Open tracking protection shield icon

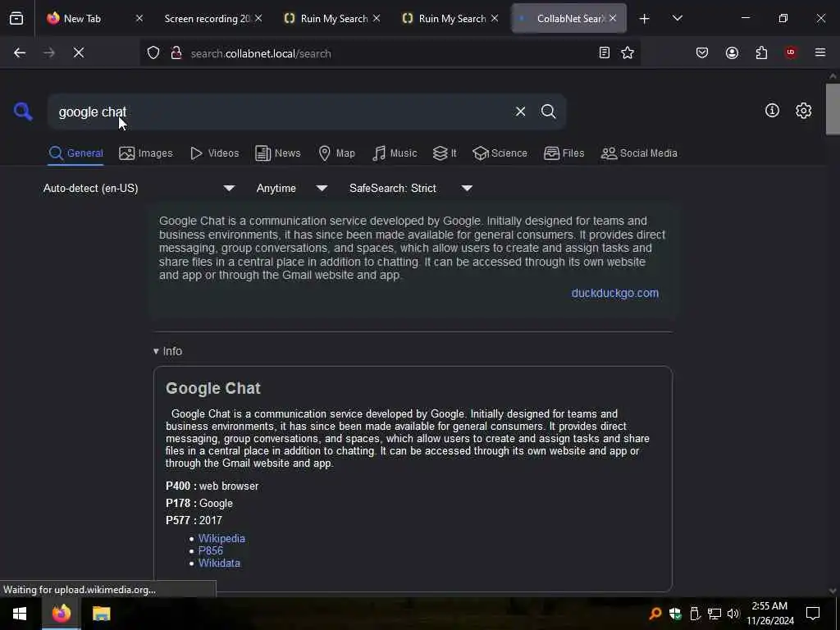153,53
